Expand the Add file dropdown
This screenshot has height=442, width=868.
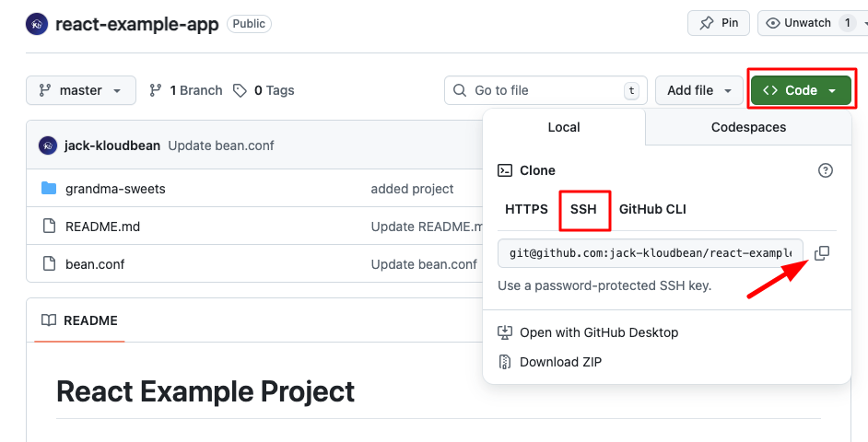699,90
